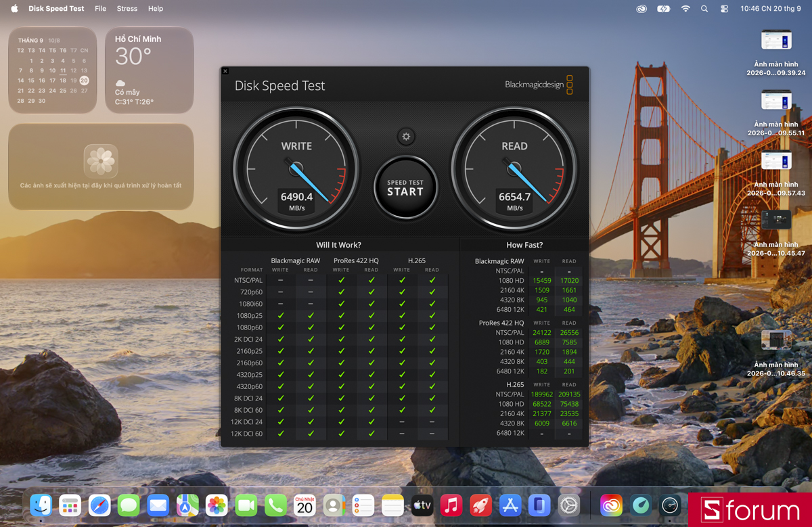The image size is (812, 527).
Task: Click Disk Speed Test dock icon
Action: coord(670,505)
